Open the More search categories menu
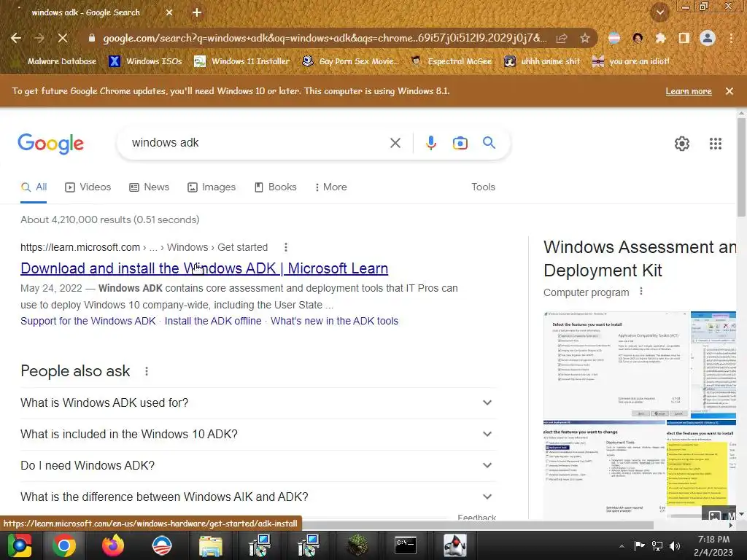The height and width of the screenshot is (560, 747). coord(330,187)
